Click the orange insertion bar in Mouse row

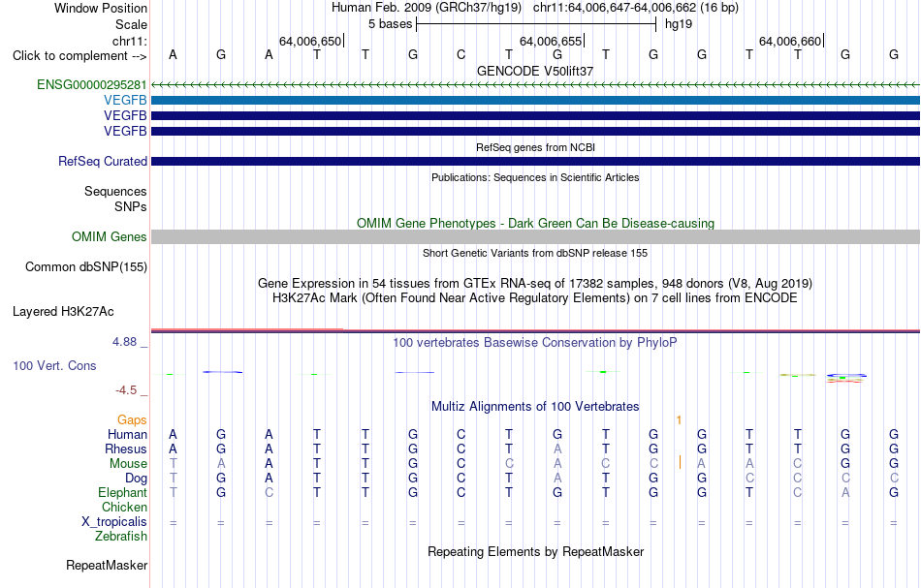coord(680,462)
